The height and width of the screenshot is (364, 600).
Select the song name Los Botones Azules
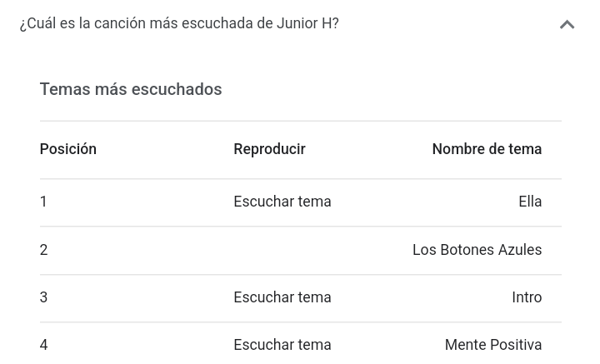pos(477,250)
